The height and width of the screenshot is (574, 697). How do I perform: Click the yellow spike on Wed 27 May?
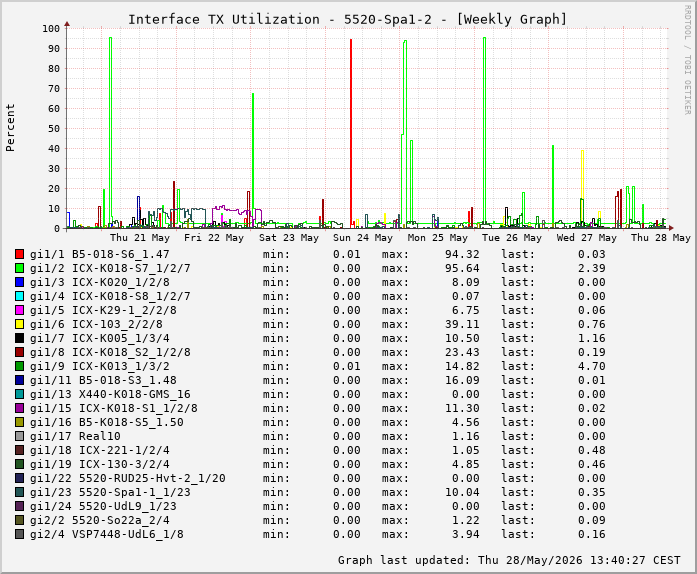coord(582,187)
